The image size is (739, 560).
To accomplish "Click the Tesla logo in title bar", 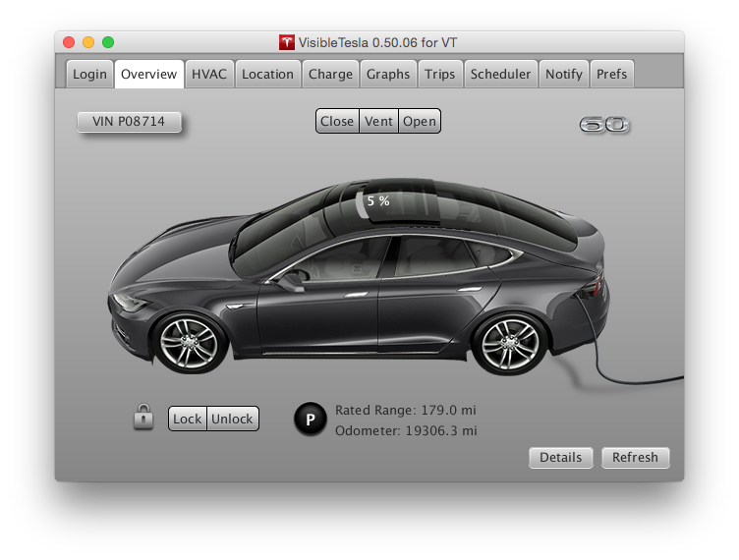I will click(287, 42).
